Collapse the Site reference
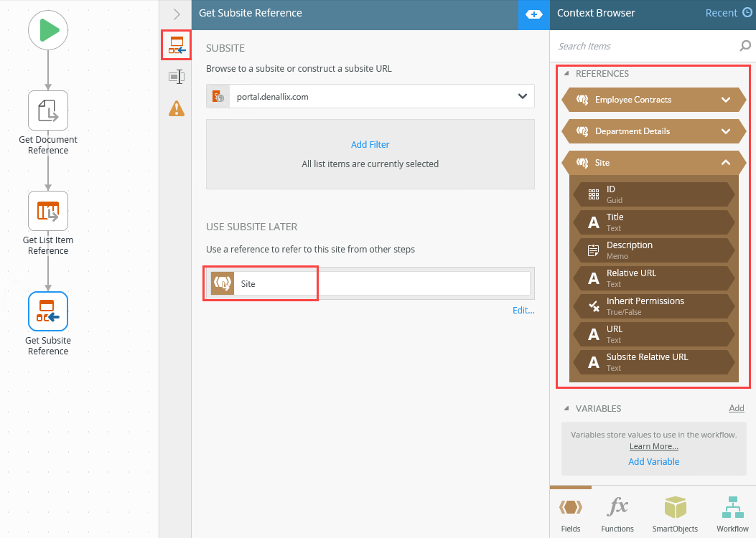The image size is (756, 538). coord(725,163)
